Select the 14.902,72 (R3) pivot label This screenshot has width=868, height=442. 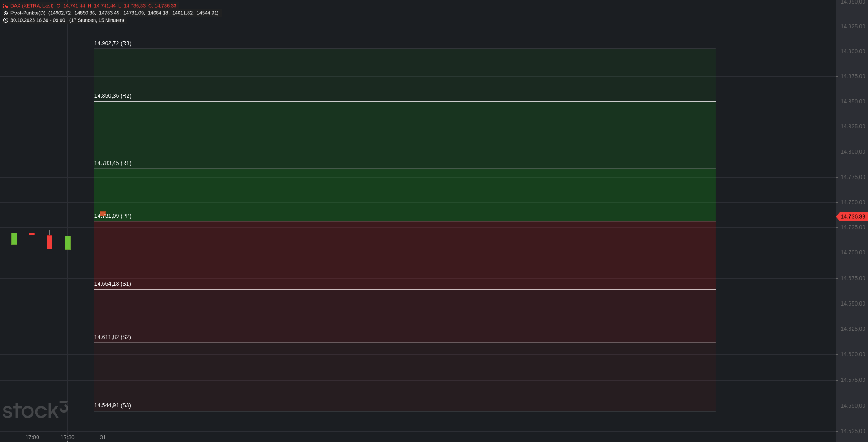(113, 43)
